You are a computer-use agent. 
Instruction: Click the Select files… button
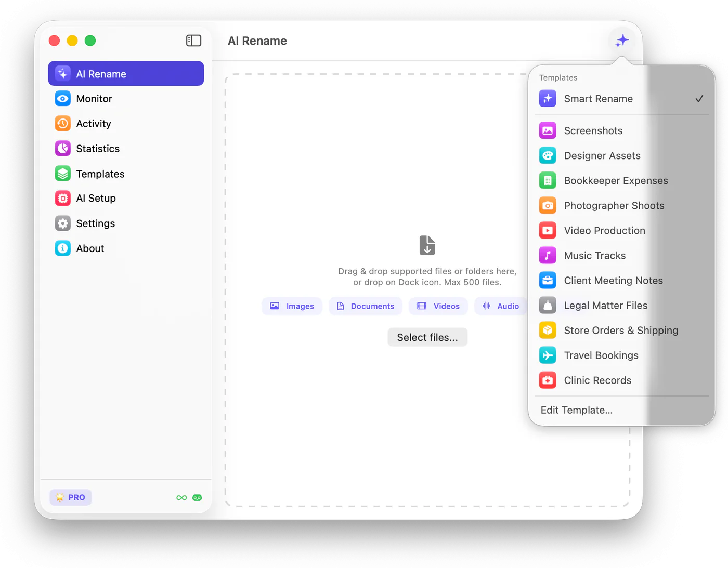click(x=427, y=337)
